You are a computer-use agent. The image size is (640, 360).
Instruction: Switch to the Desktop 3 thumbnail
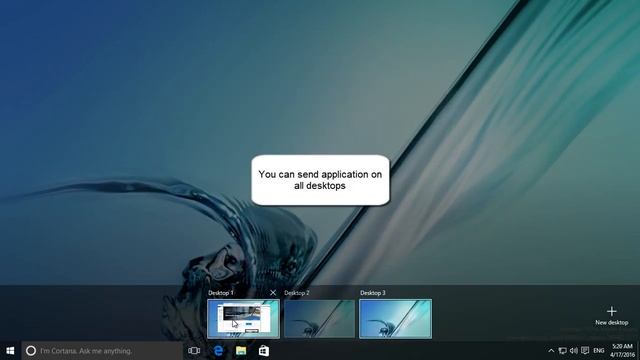pyautogui.click(x=395, y=319)
